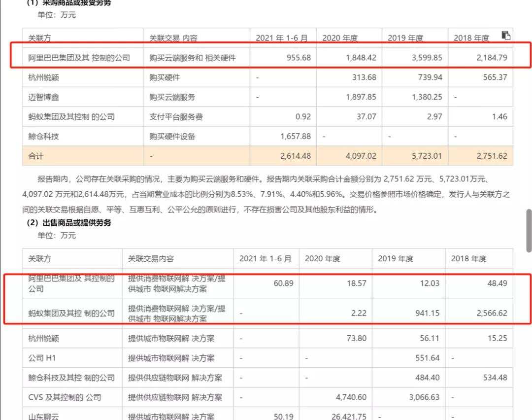
Task: Select the value 37.07
Action: (366, 117)
